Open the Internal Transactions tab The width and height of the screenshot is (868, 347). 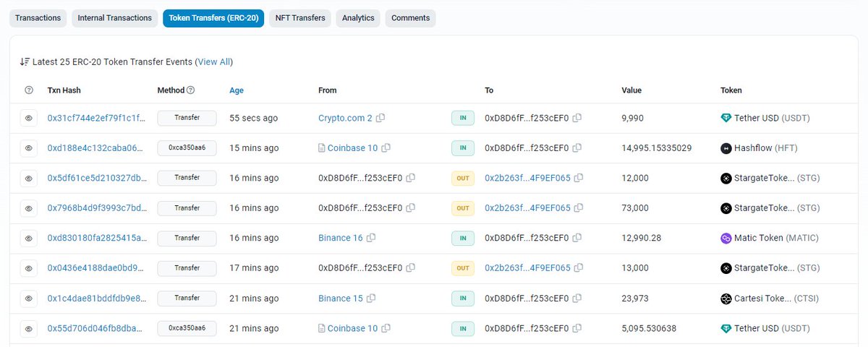pos(114,18)
